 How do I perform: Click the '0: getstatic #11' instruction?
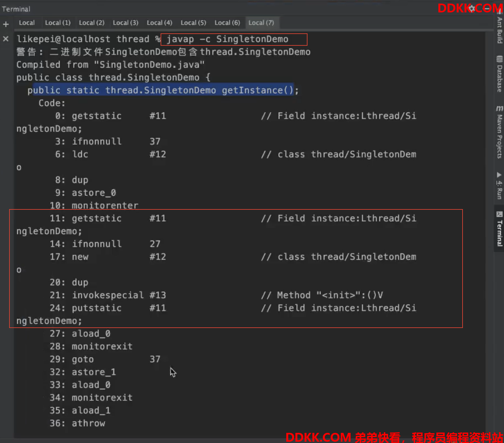tap(111, 116)
